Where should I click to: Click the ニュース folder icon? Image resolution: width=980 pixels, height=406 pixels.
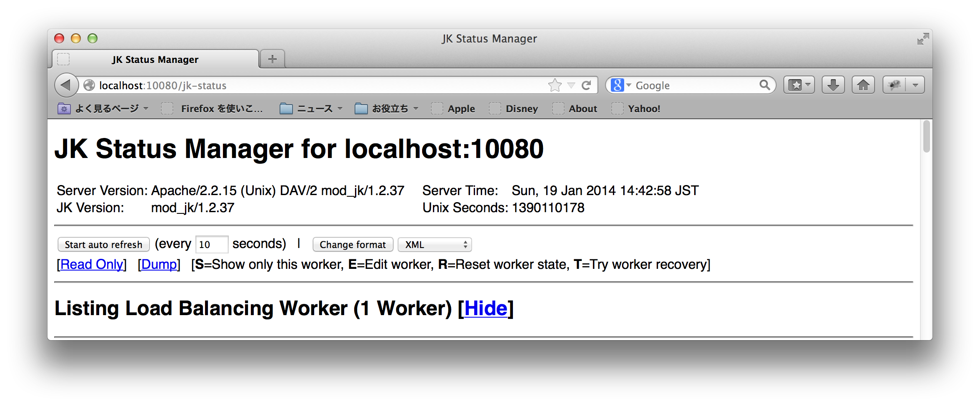[x=286, y=108]
